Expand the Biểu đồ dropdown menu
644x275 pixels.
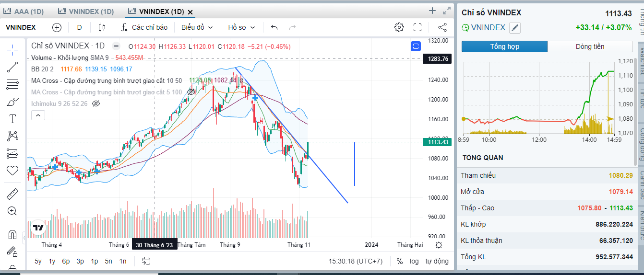click(197, 27)
